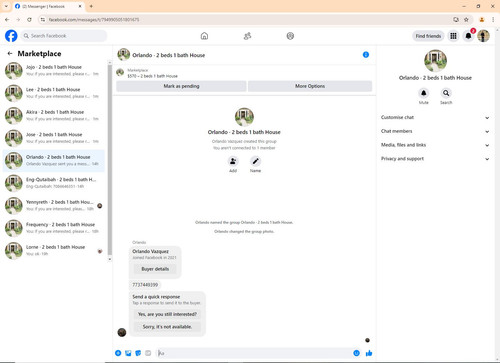Send 'Sorry, it's not available.' response

[x=167, y=327]
